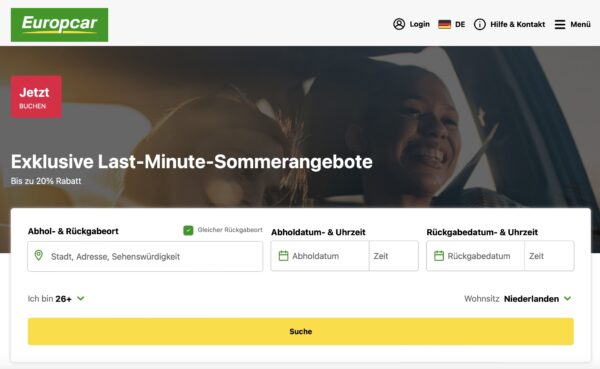The height and width of the screenshot is (369, 600).
Task: Click the info icon for Hilfe & Kontakt
Action: click(x=479, y=24)
